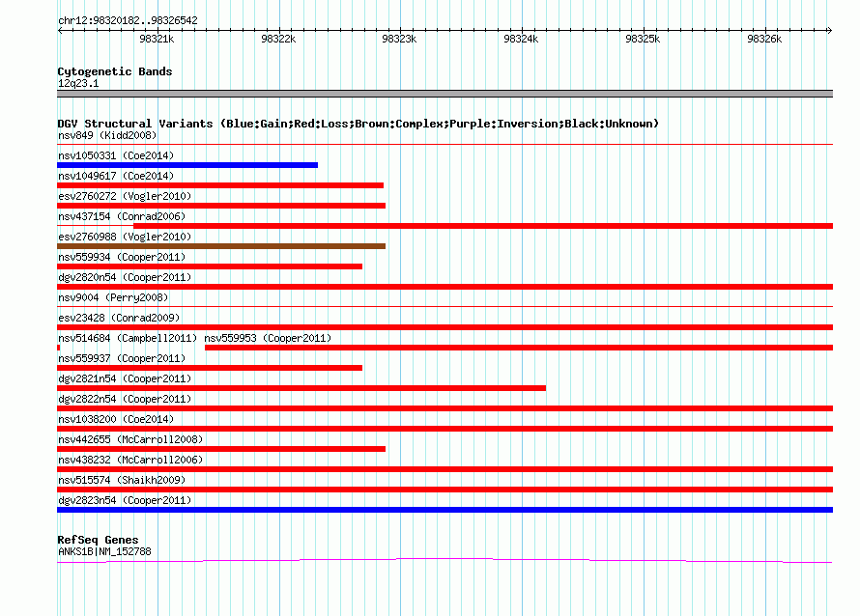Click the 98326k ruler position

(764, 39)
